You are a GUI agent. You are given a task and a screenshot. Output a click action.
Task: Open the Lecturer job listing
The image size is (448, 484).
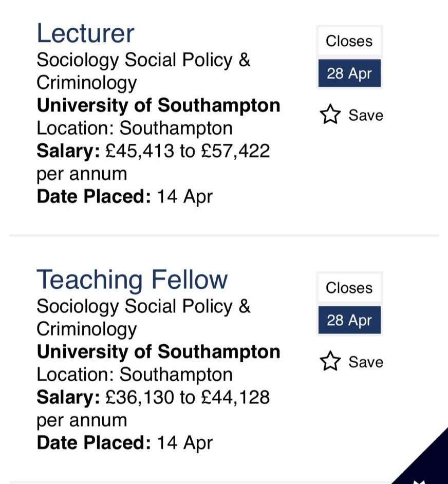pos(85,33)
